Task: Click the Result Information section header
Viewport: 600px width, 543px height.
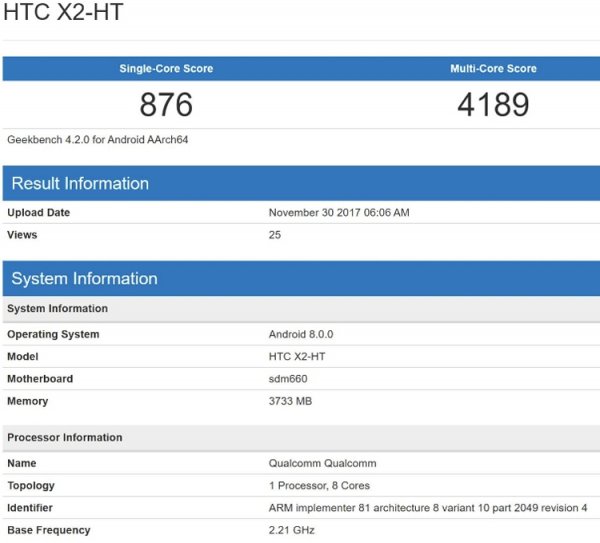Action: 80,184
